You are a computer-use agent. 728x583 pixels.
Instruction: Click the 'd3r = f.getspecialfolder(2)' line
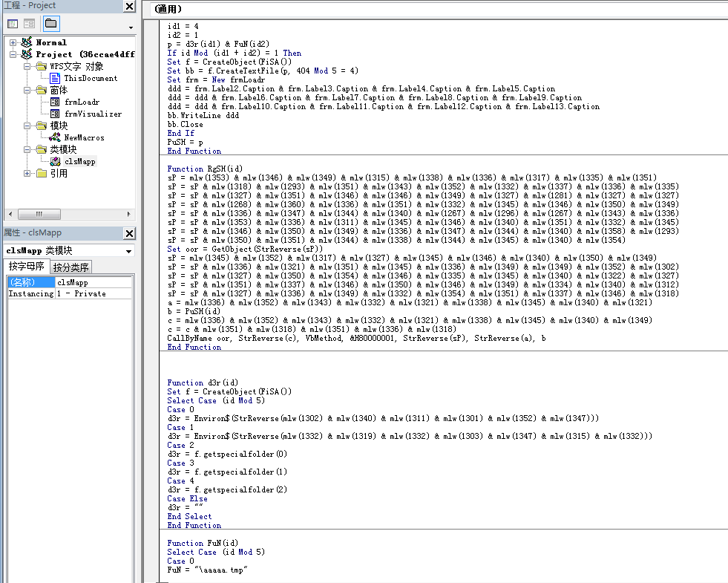[x=227, y=489]
